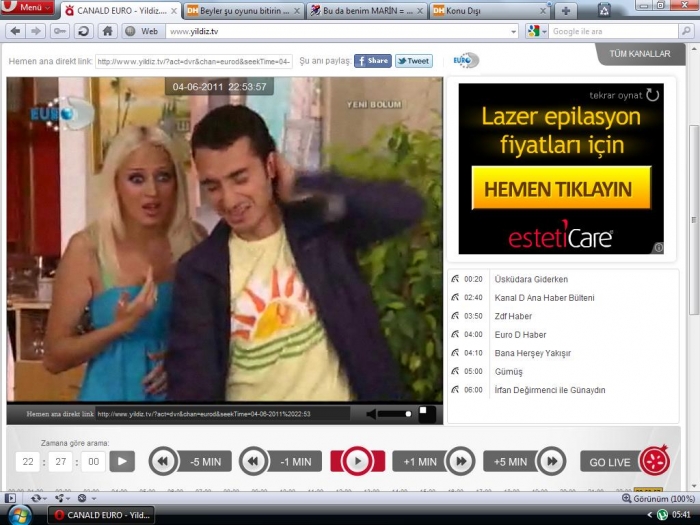Open Windows Start menu

(20, 514)
